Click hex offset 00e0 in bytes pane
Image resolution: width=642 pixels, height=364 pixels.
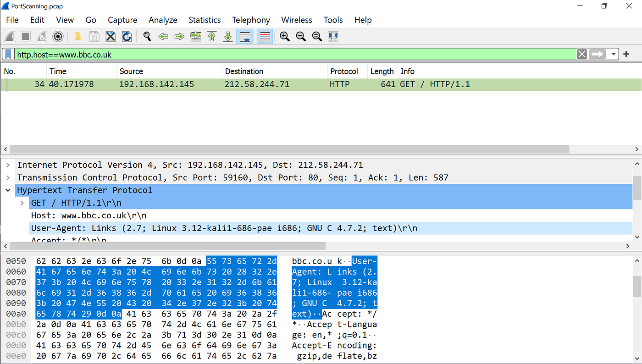pos(16,356)
